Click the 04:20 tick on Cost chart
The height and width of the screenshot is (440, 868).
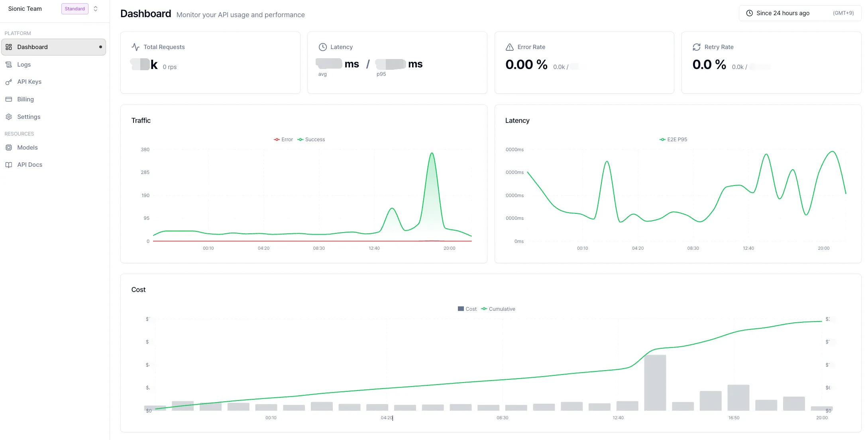[387, 418]
